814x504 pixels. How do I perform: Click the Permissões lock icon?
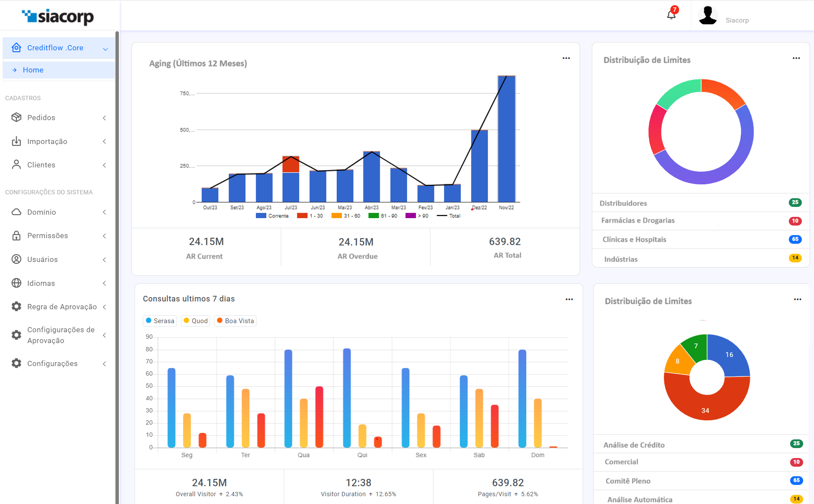point(16,236)
